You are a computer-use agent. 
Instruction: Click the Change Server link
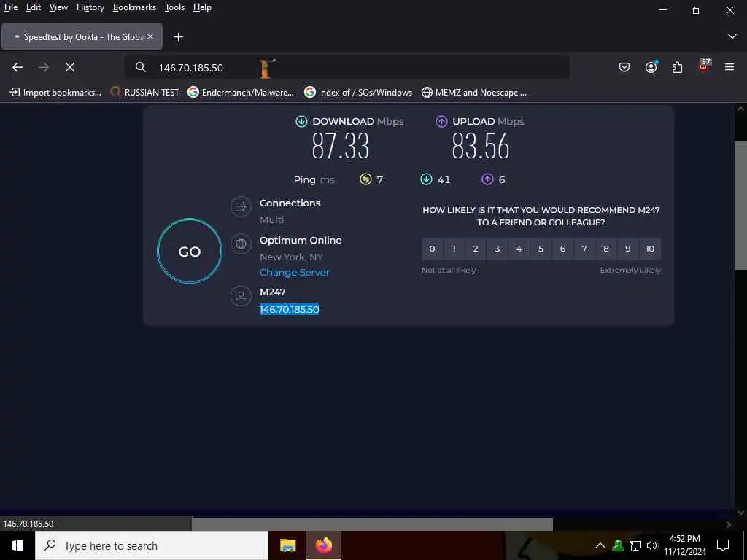tap(295, 273)
